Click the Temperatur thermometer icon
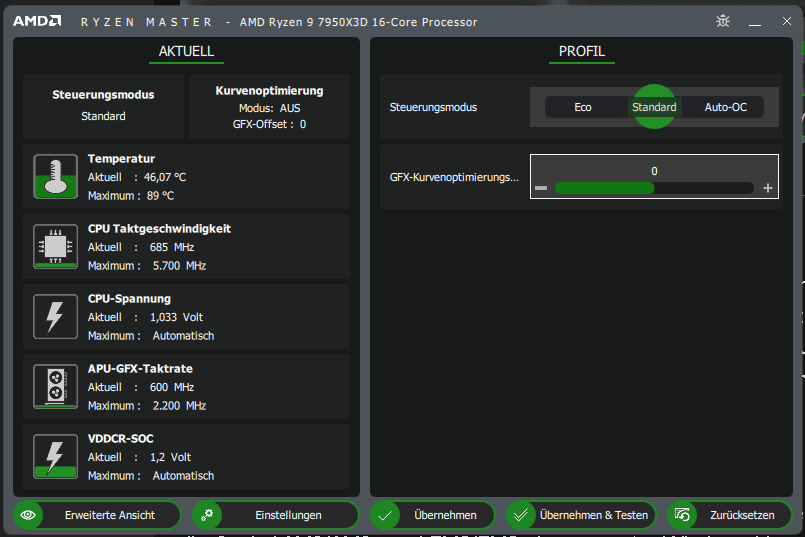This screenshot has width=805, height=537. (x=55, y=177)
